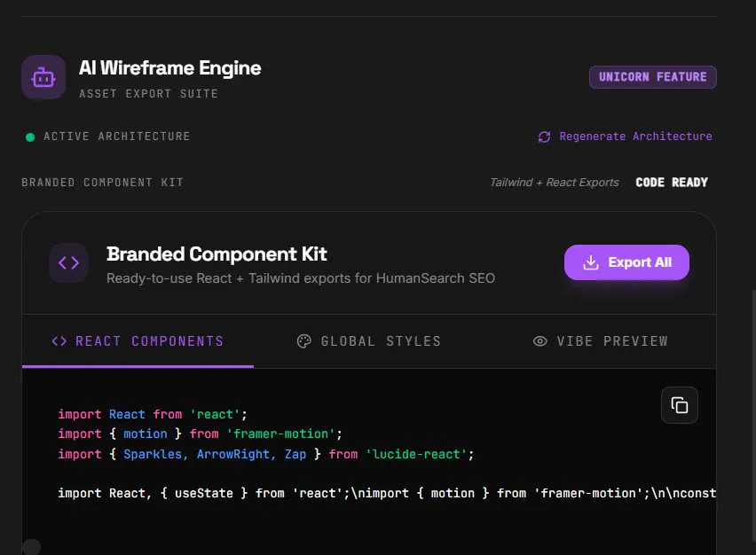This screenshot has width=756, height=555.
Task: Click the eye icon on Vibe Preview tab
Action: point(540,341)
